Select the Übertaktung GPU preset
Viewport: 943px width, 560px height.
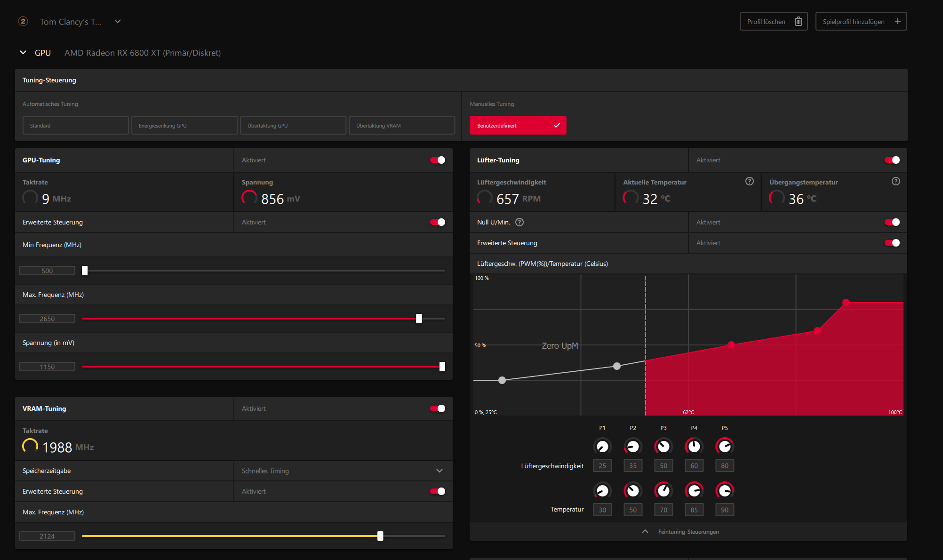tap(293, 126)
